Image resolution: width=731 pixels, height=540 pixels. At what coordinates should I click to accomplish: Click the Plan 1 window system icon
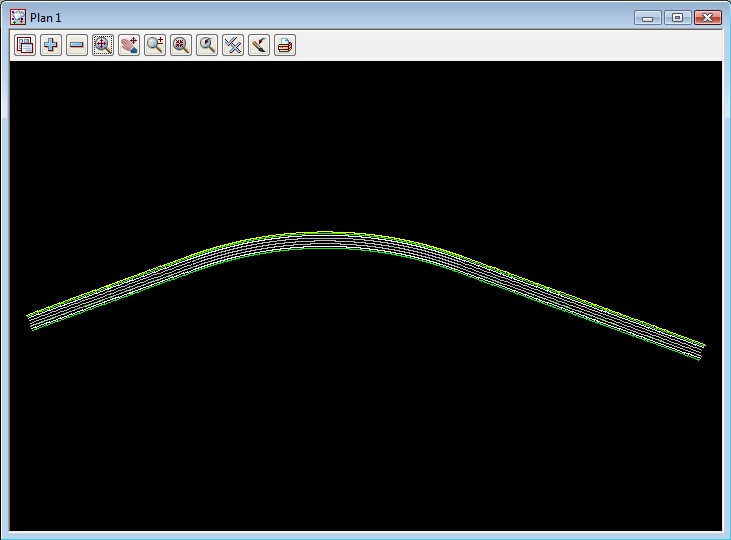click(18, 17)
